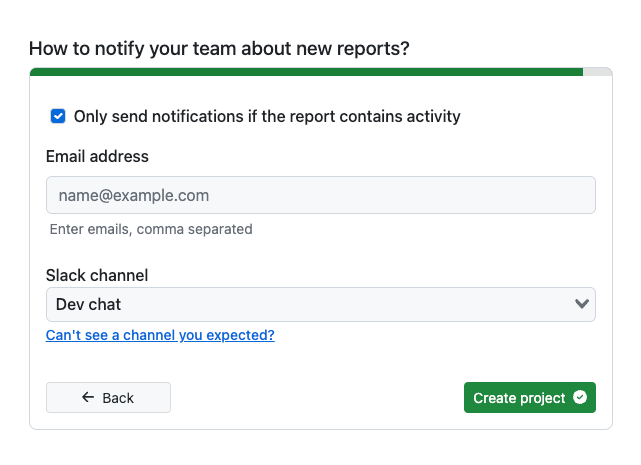
Task: Click the name@example.com placeholder text
Action: [133, 195]
